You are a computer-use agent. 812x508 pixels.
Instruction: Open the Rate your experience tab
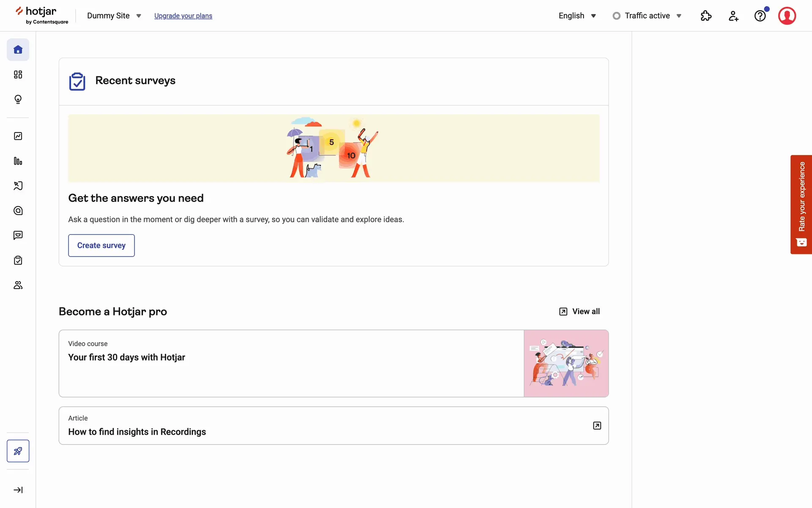click(x=801, y=204)
